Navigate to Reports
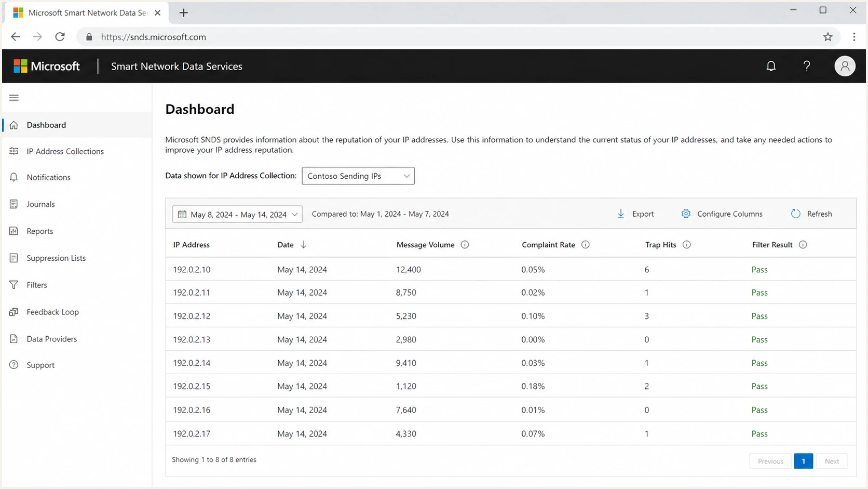The width and height of the screenshot is (868, 489). 40,231
